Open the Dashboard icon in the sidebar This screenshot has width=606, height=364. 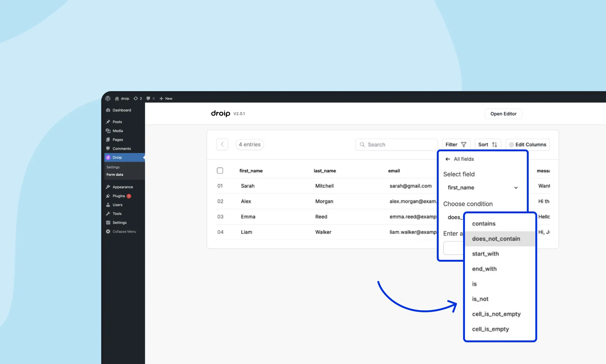108,110
